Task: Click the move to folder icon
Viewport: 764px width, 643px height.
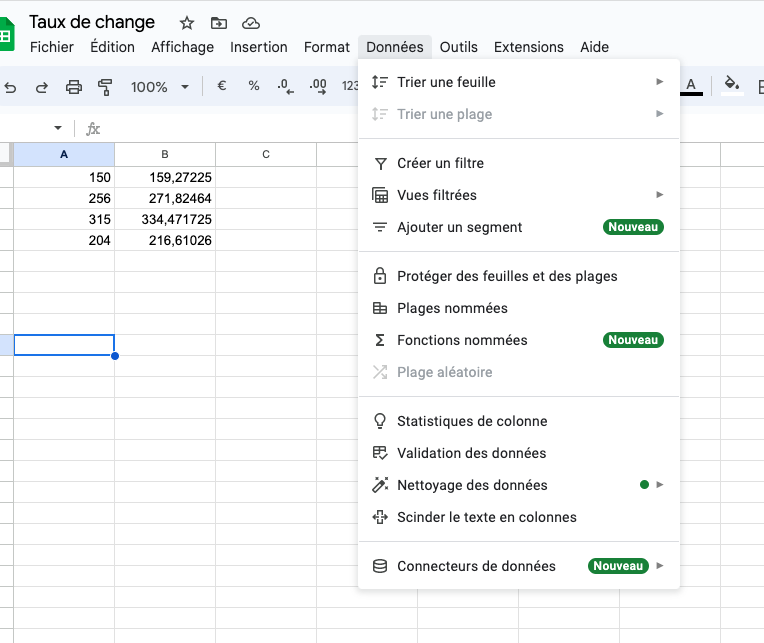Action: click(219, 23)
